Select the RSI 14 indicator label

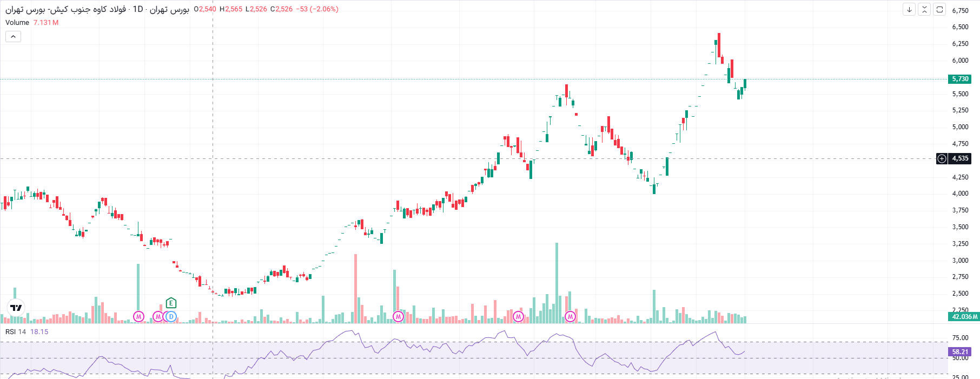(x=16, y=331)
